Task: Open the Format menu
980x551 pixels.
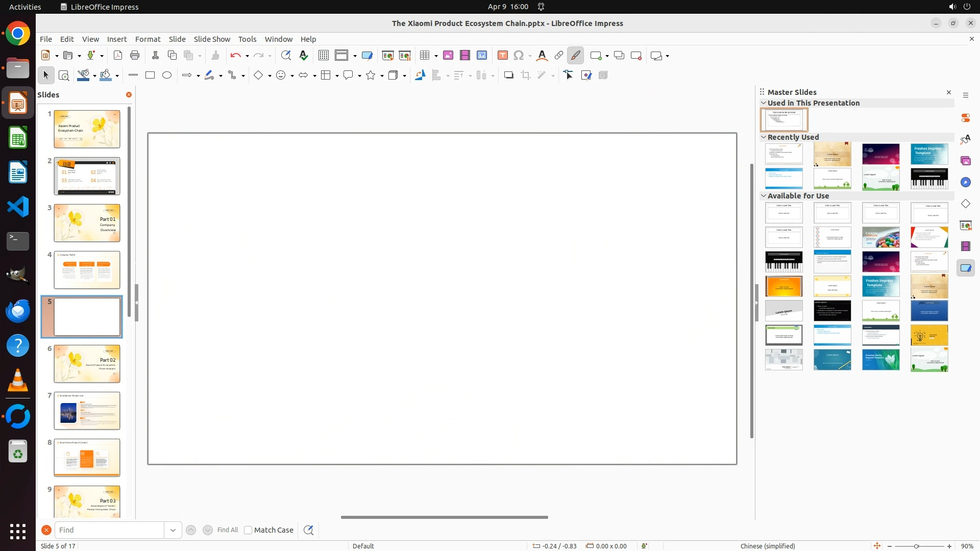Action: 148,39
